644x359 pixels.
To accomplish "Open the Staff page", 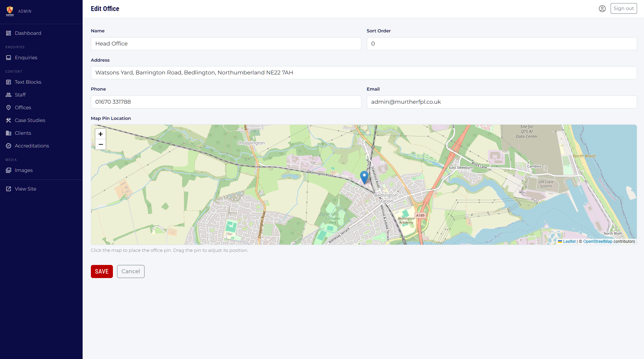I will (x=20, y=95).
